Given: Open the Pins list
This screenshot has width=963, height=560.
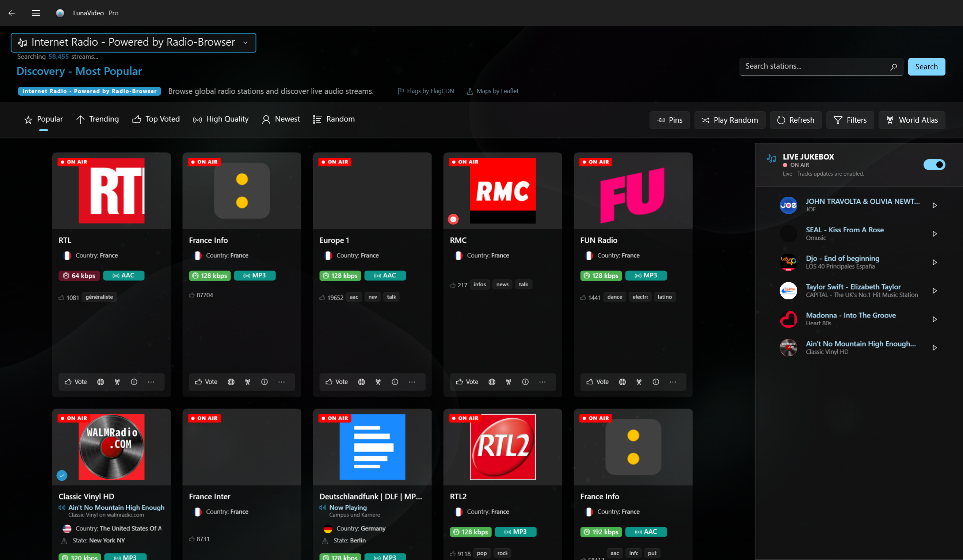Looking at the screenshot, I should (670, 120).
